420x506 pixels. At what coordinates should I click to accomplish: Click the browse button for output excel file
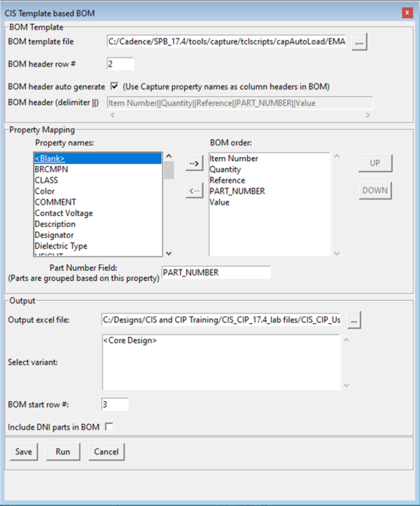point(356,320)
